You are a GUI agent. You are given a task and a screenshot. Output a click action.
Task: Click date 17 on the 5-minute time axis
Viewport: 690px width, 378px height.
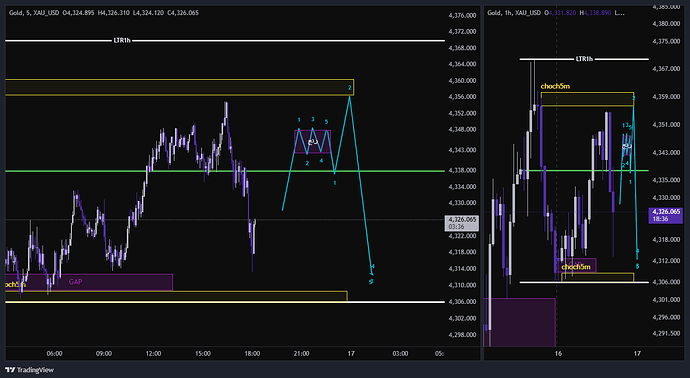tap(351, 353)
